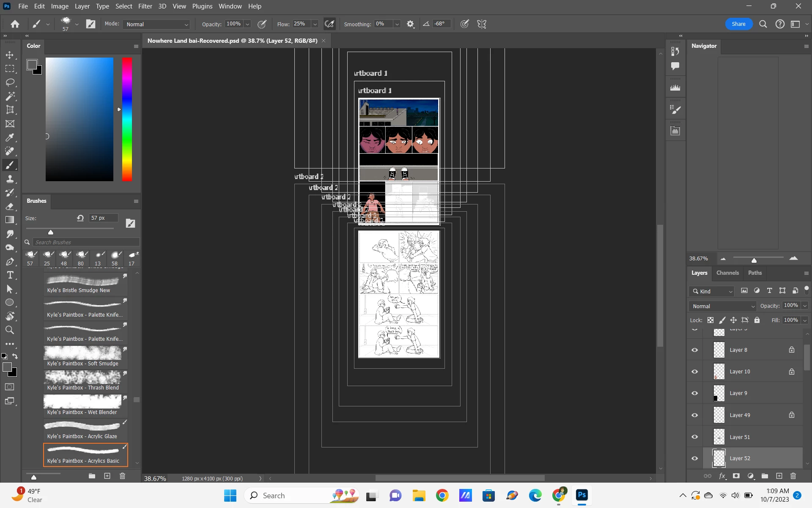Select the Move tool
The width and height of the screenshot is (812, 508).
click(x=10, y=55)
